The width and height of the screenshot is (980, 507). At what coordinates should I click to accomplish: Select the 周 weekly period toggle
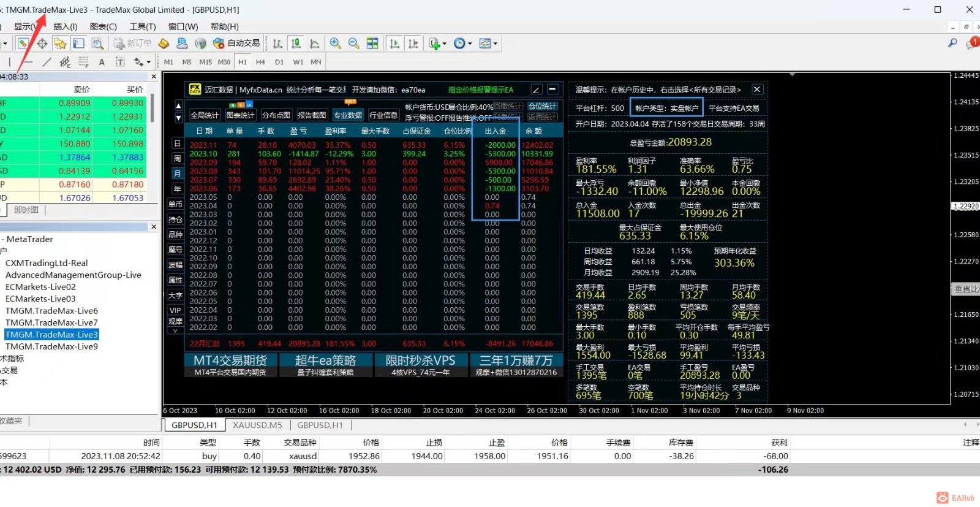coord(177,159)
